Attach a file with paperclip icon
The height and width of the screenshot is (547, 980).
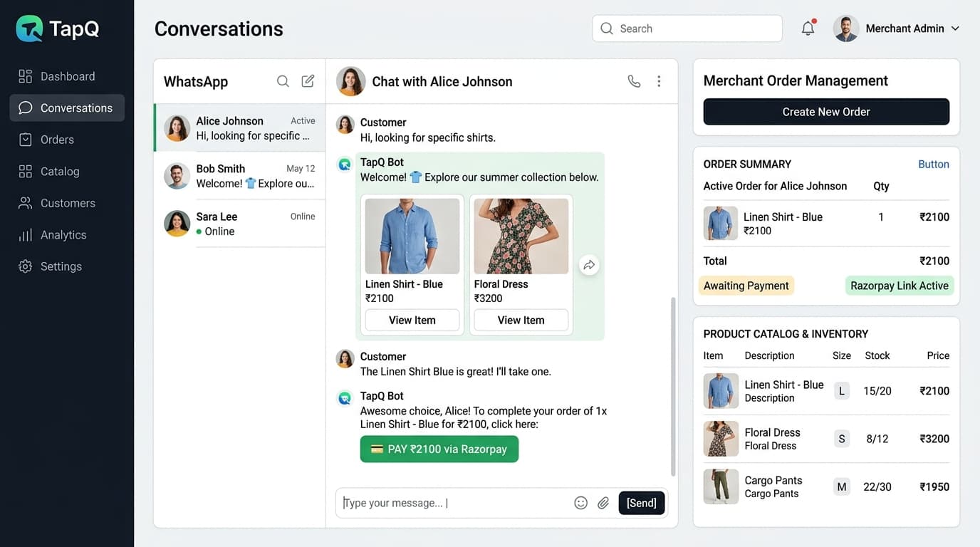[x=603, y=503]
